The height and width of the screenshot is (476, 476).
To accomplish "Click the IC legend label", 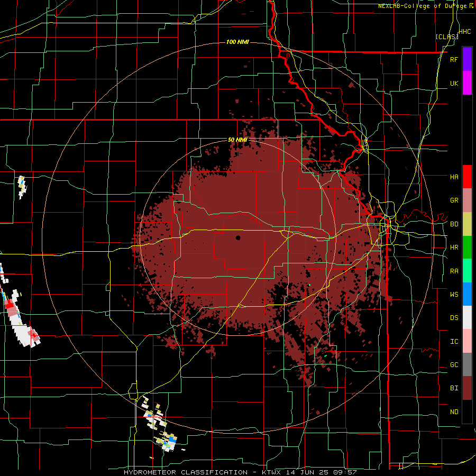I will coord(454,342).
